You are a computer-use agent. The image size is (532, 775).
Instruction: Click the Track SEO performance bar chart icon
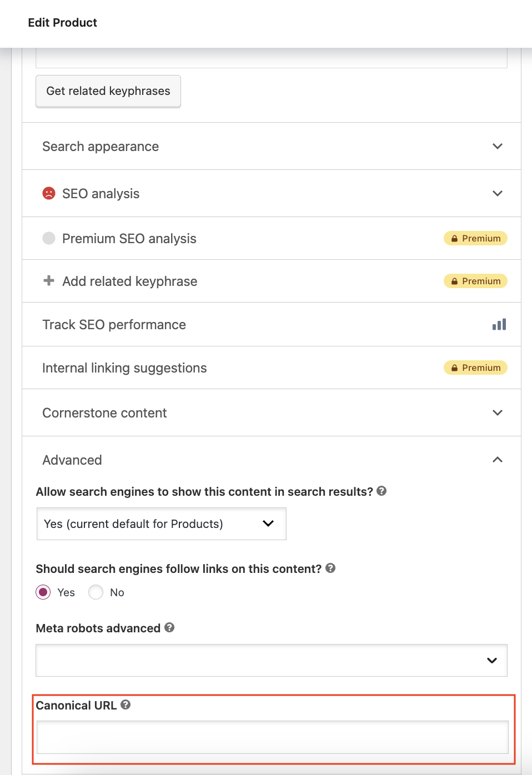click(499, 324)
